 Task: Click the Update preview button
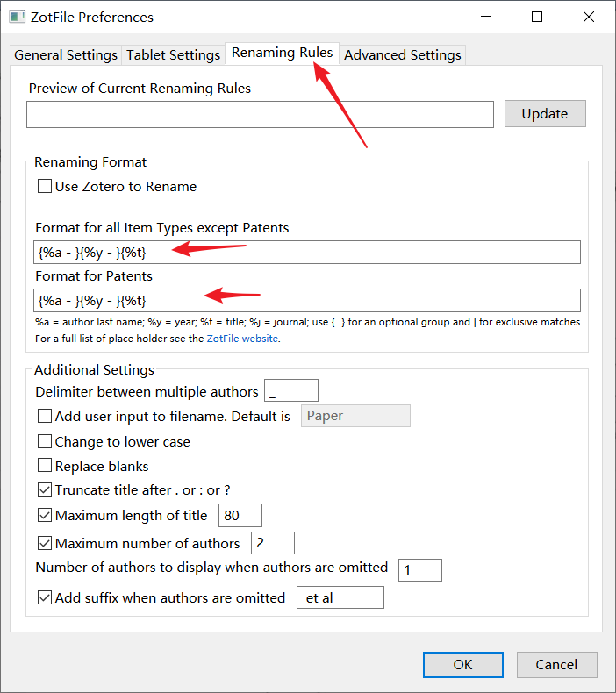[545, 113]
